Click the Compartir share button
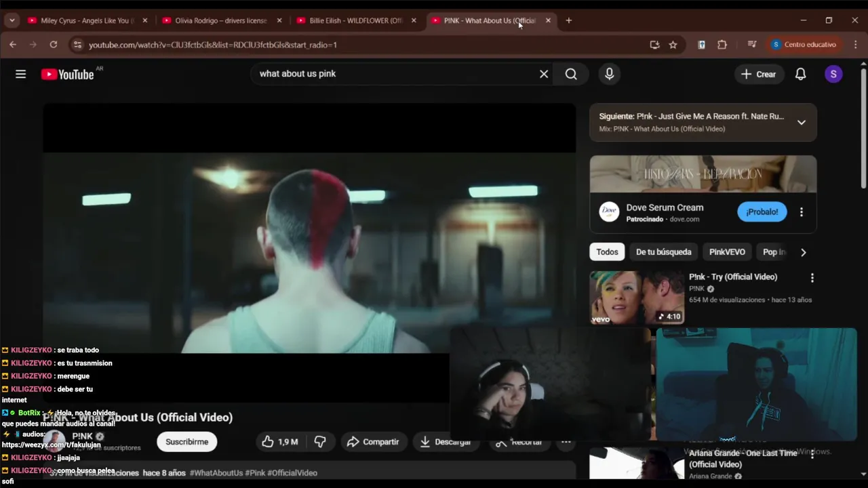This screenshot has height=488, width=868. click(374, 442)
